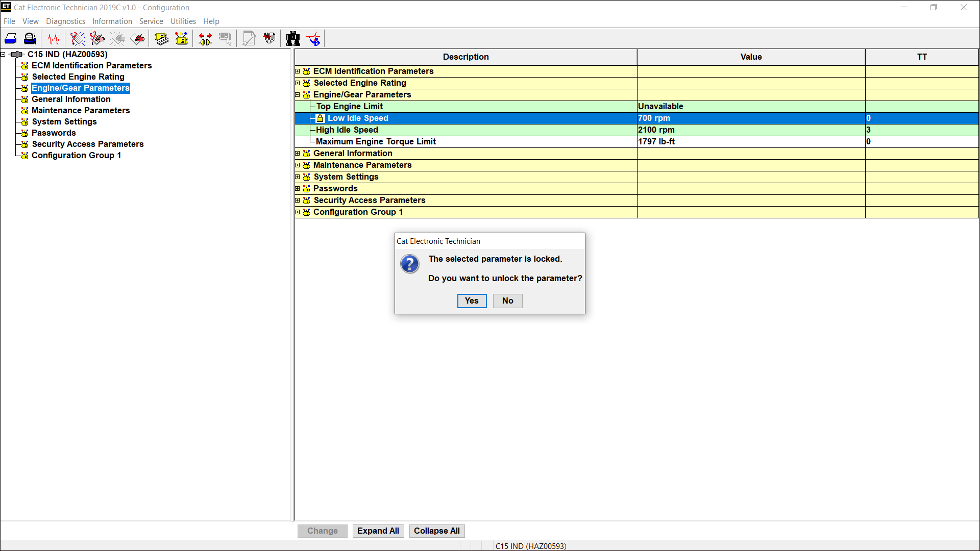
Task: Select the High Idle Speed row
Action: coord(347,130)
